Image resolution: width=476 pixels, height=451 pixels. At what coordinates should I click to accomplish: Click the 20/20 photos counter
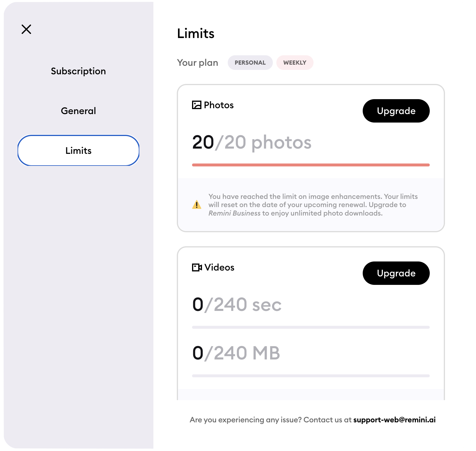click(252, 142)
